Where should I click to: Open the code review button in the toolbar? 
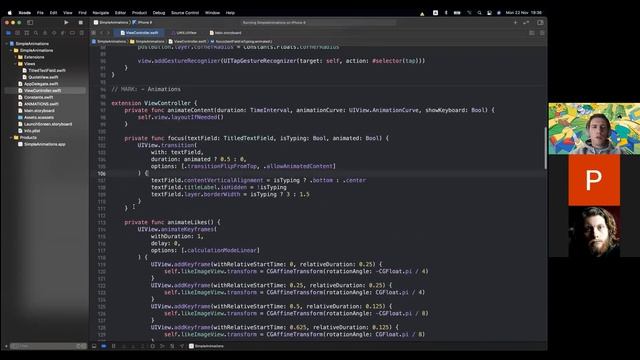(x=526, y=22)
